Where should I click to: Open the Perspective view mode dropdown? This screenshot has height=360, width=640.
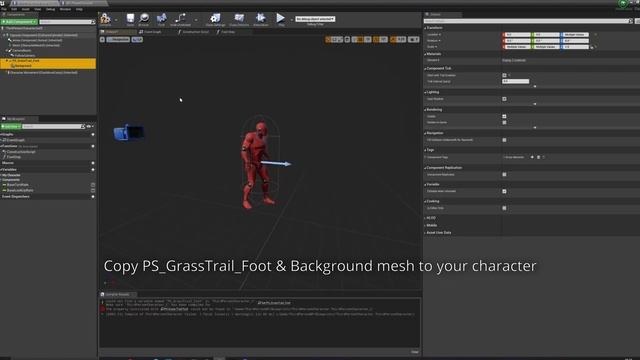pos(118,40)
